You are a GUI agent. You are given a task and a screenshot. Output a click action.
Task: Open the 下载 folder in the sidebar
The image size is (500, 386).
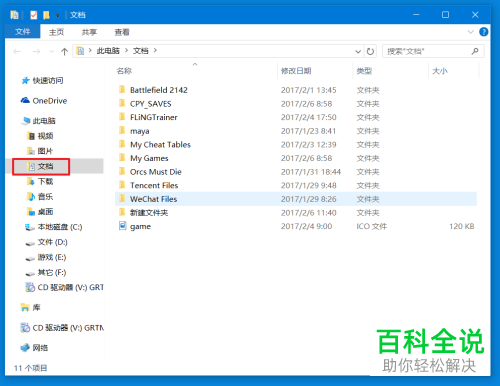click(45, 181)
